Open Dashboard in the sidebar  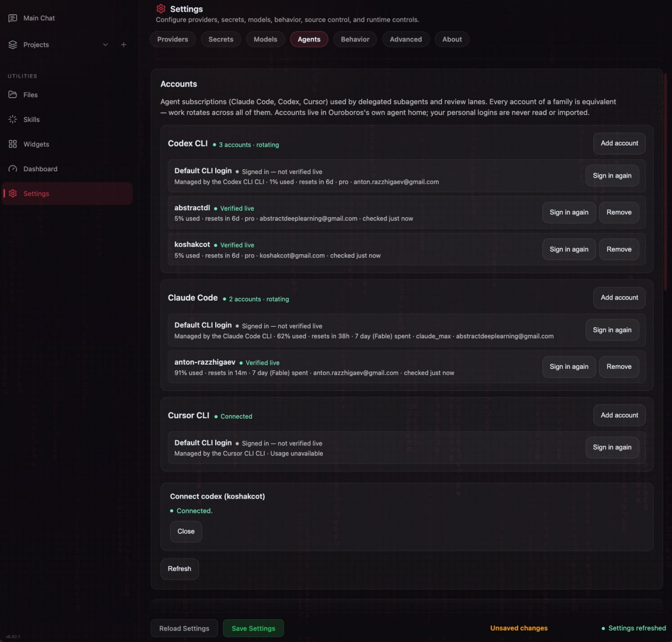coord(40,169)
